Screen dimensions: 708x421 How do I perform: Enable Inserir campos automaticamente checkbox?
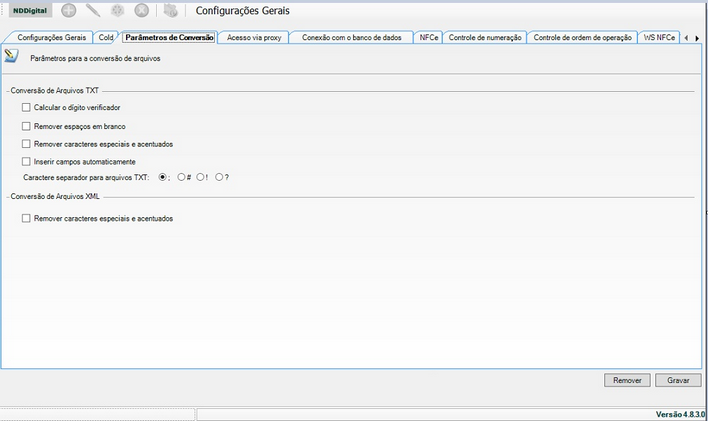(x=26, y=162)
